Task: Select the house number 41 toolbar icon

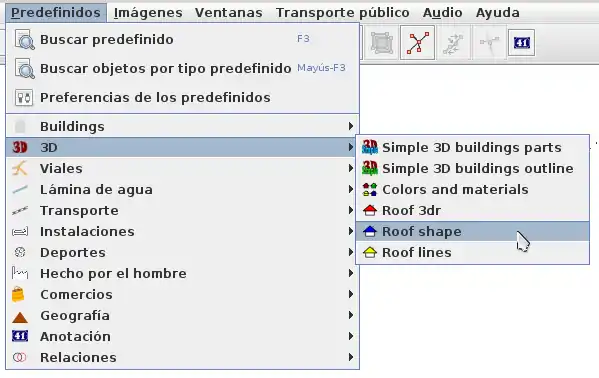Action: (x=521, y=42)
